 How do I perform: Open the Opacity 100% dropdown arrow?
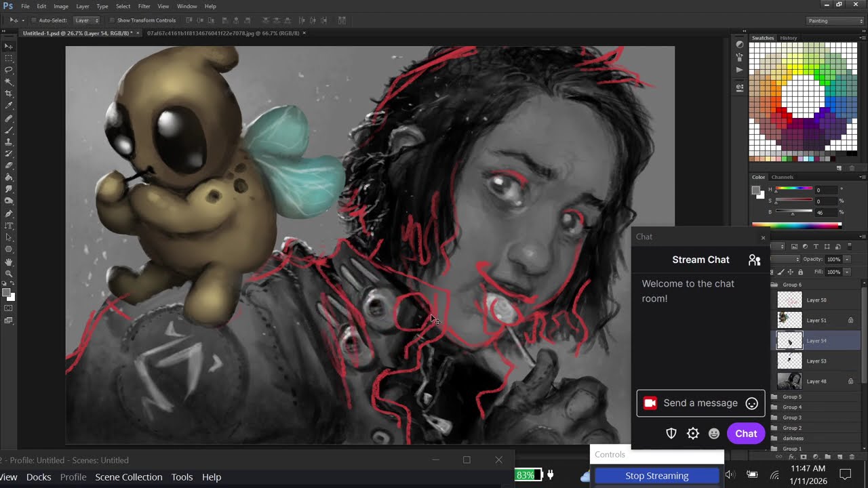point(847,260)
